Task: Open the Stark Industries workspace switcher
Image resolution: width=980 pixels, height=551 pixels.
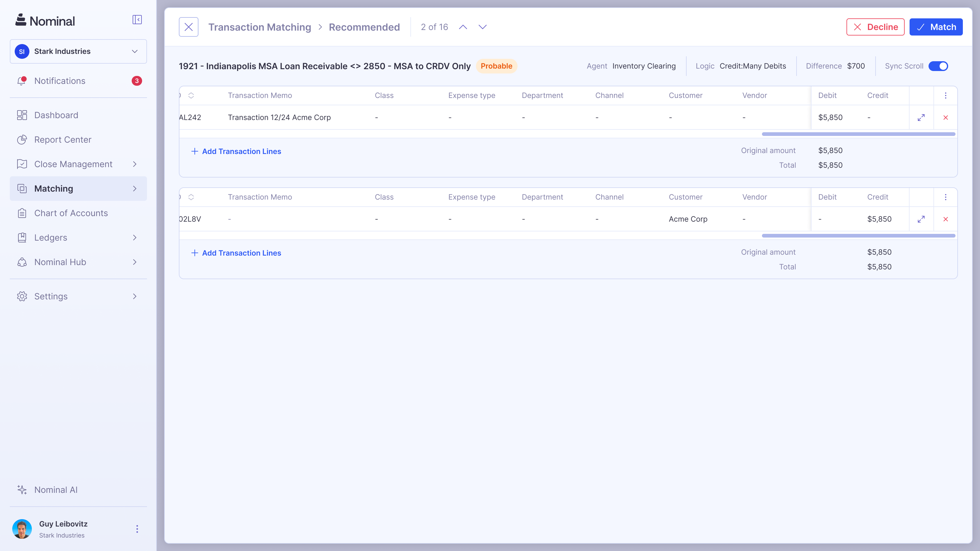Action: click(78, 51)
